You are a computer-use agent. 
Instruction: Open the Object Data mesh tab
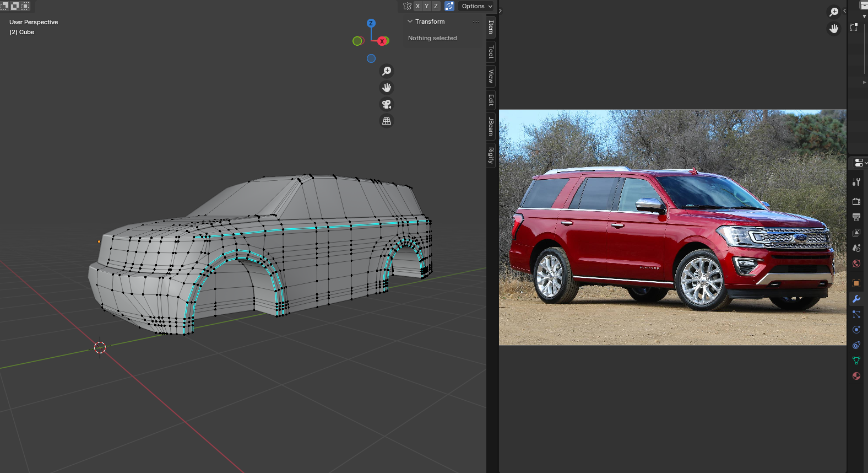856,361
